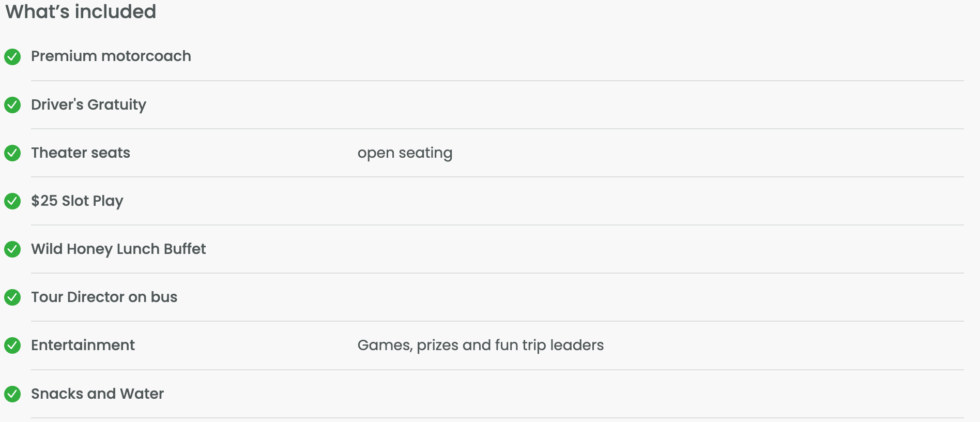Click the open seating description text

[x=405, y=153]
